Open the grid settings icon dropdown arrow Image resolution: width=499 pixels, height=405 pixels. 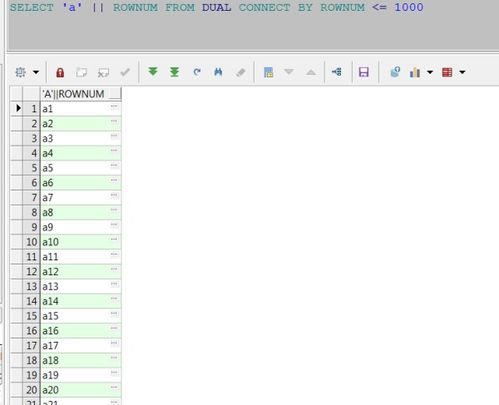[36, 72]
